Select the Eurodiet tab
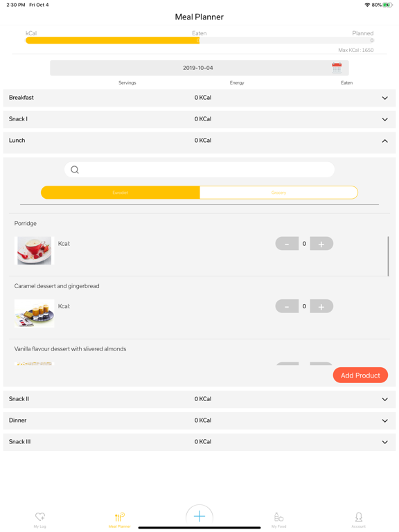 (120, 193)
